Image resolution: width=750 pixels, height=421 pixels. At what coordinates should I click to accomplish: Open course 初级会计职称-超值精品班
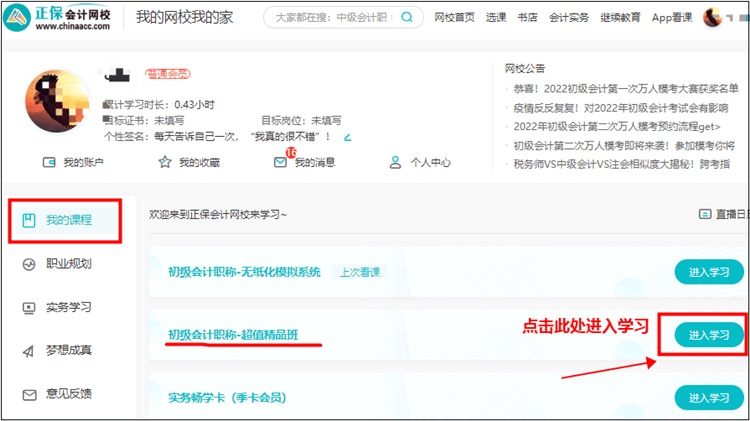click(x=233, y=335)
